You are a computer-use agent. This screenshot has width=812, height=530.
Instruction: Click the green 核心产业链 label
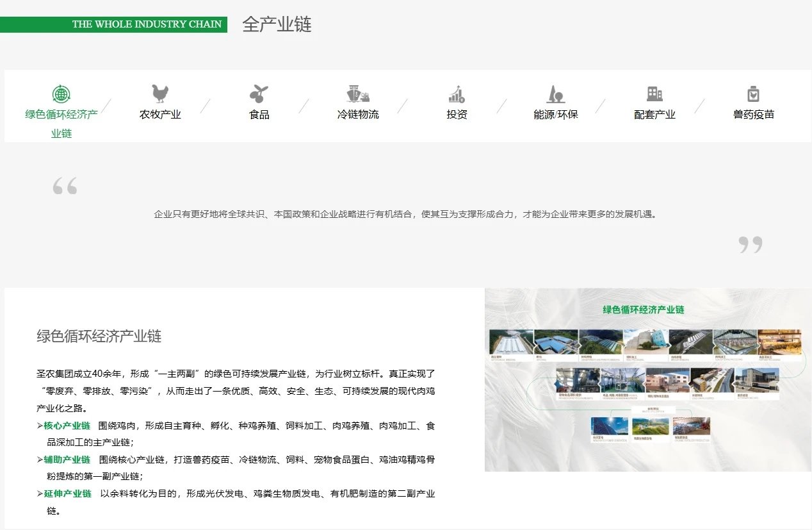[x=67, y=426]
